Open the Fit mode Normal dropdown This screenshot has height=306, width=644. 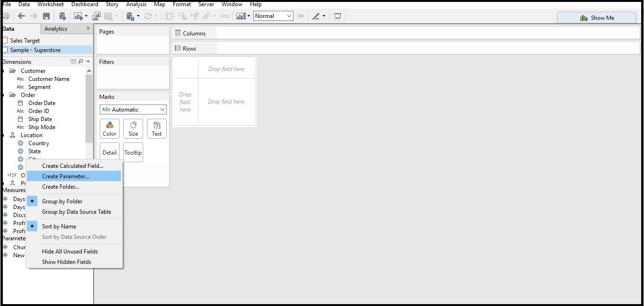coord(273,16)
